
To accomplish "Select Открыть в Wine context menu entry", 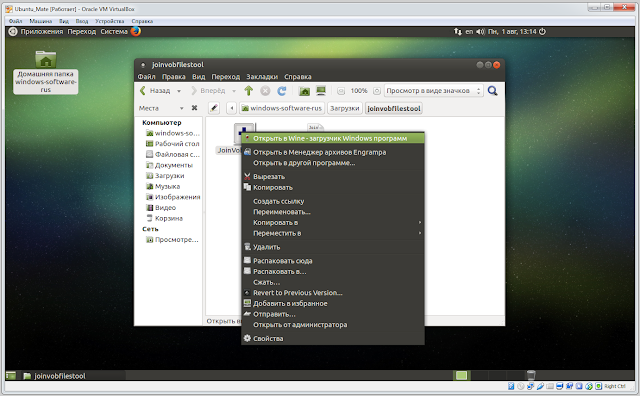I will coord(333,138).
